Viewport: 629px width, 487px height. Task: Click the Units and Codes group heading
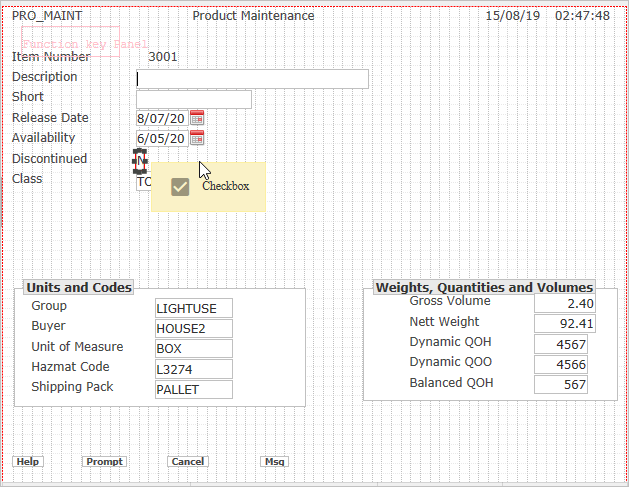coord(79,287)
